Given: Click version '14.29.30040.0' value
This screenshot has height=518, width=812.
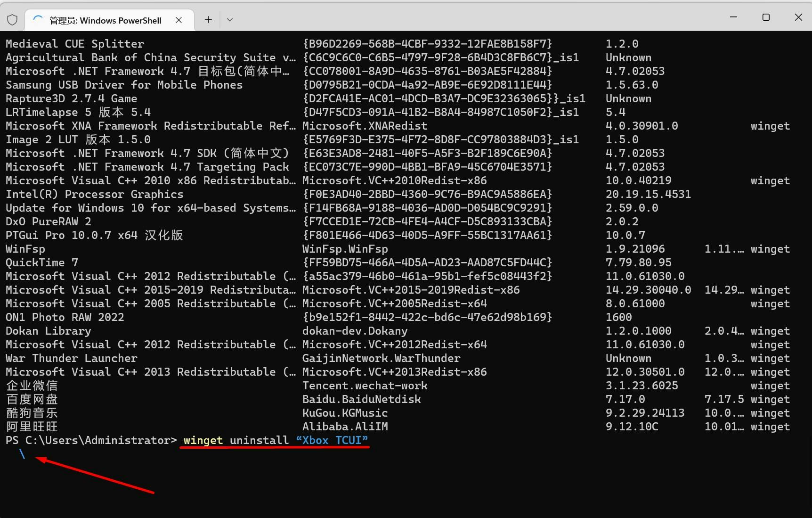Looking at the screenshot, I should [648, 290].
